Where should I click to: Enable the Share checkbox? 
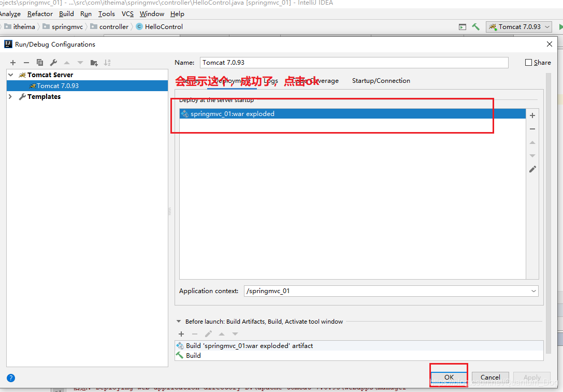click(528, 63)
